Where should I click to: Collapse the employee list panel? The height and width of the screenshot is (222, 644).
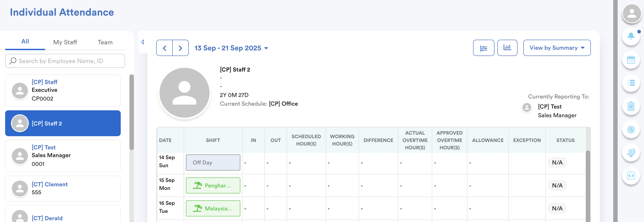[143, 42]
